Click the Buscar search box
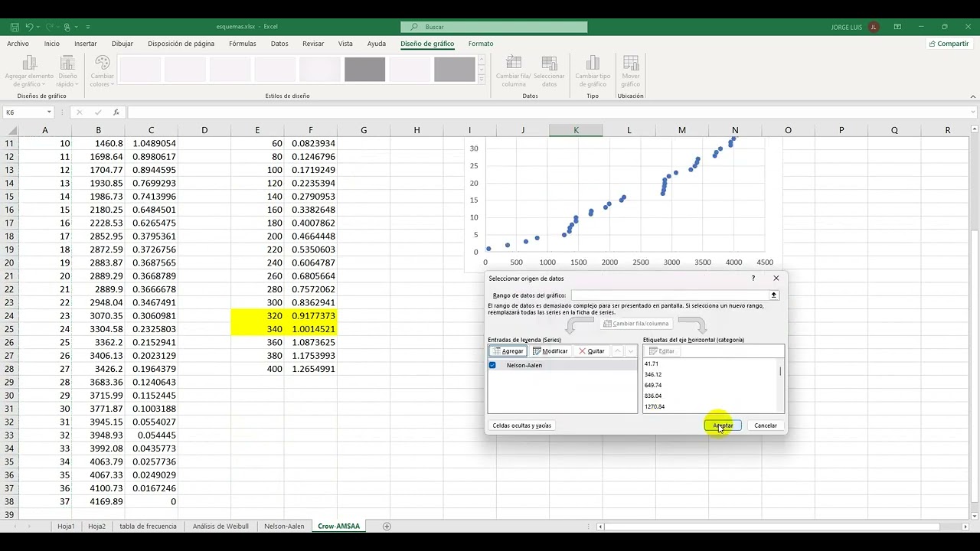 495,27
